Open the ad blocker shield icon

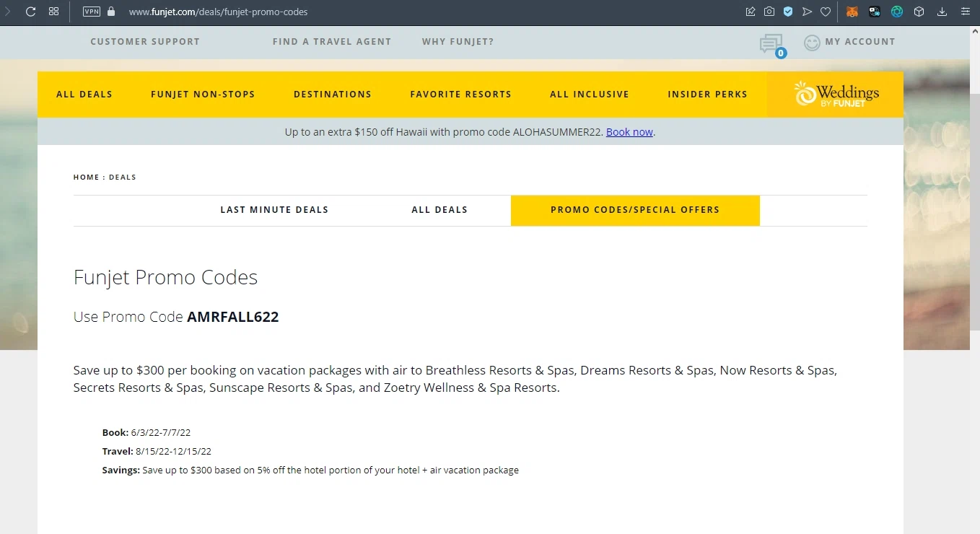click(788, 12)
